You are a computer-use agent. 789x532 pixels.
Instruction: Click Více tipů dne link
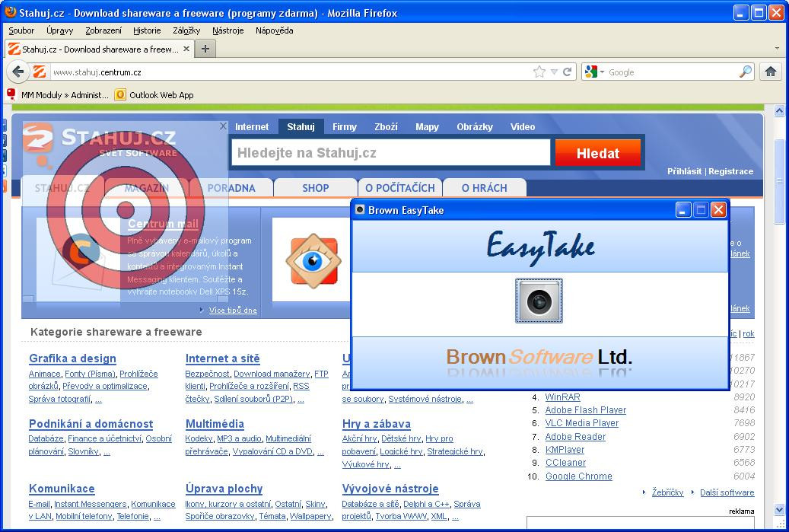coord(233,310)
